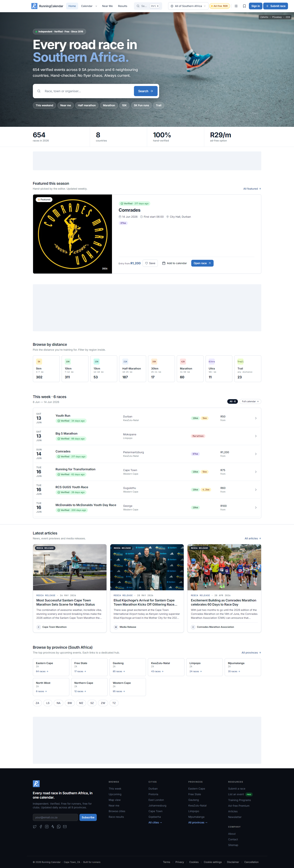Expand the Comrades weekly row chevron

tap(256, 454)
